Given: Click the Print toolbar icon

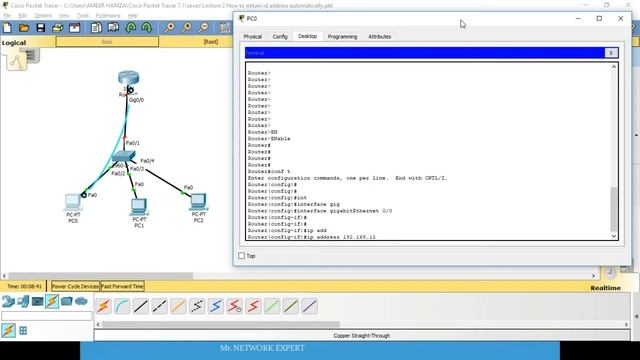Looking at the screenshot, I should coord(58,28).
